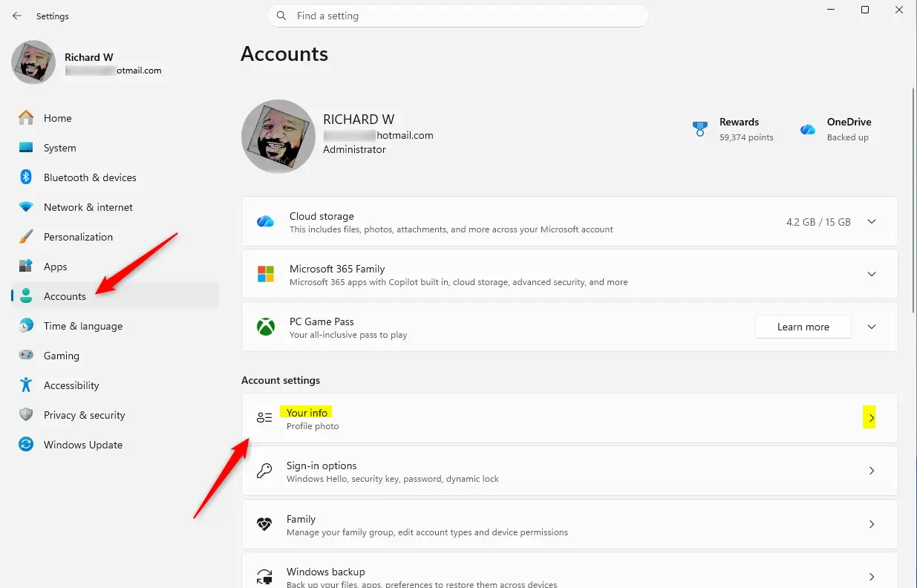Click the Sign-in options key icon

tap(264, 471)
